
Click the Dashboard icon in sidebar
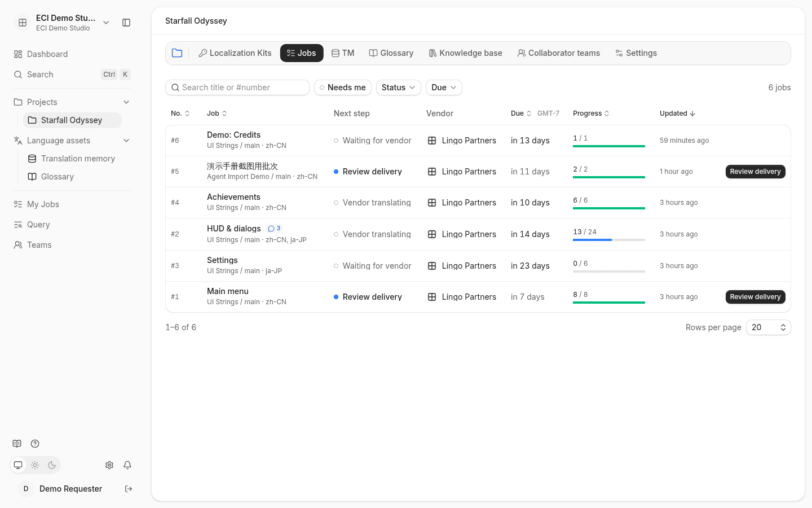(18, 54)
